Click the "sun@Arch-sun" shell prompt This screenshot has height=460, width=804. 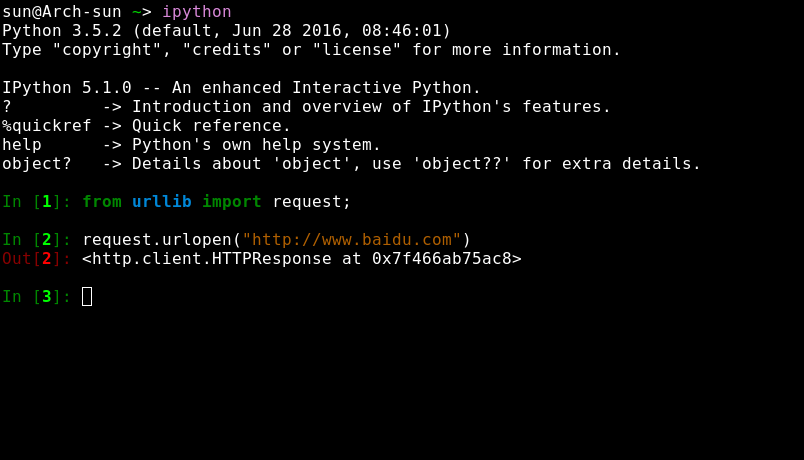pyautogui.click(x=61, y=11)
